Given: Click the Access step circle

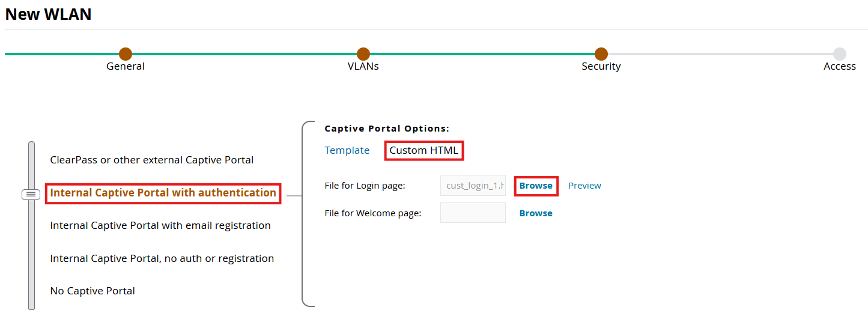Looking at the screenshot, I should point(839,54).
